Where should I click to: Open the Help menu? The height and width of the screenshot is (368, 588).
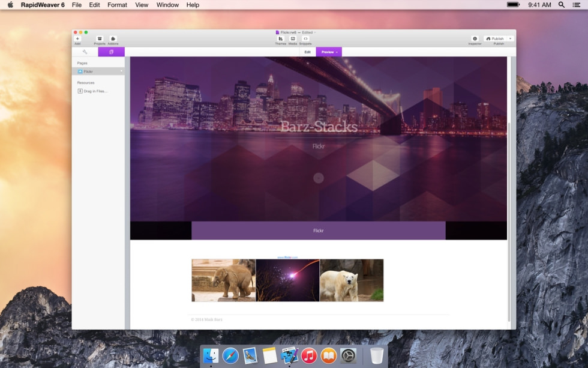pos(193,5)
